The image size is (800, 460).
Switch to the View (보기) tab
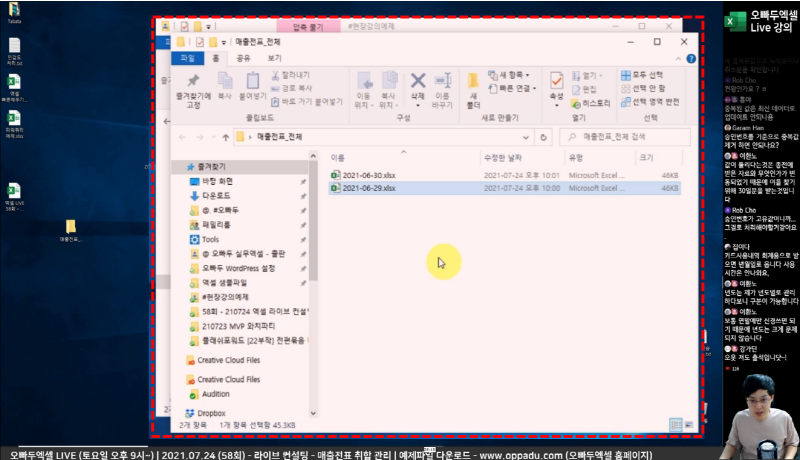pos(274,58)
